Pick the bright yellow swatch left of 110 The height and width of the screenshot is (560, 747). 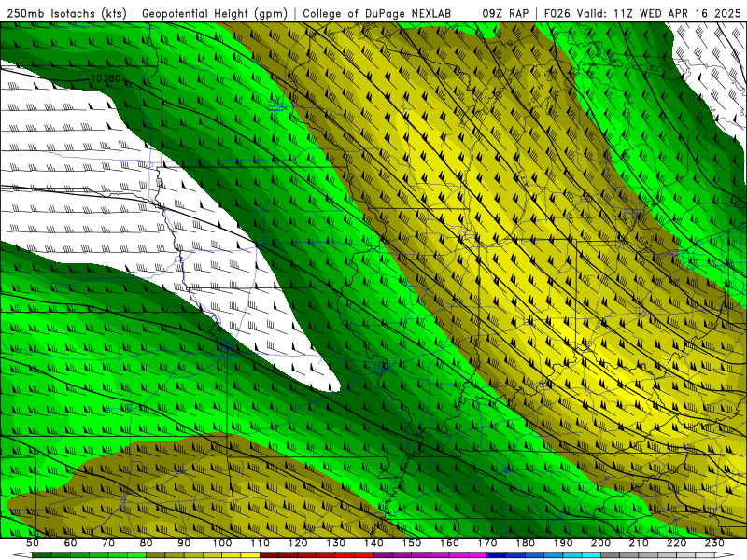point(250,555)
